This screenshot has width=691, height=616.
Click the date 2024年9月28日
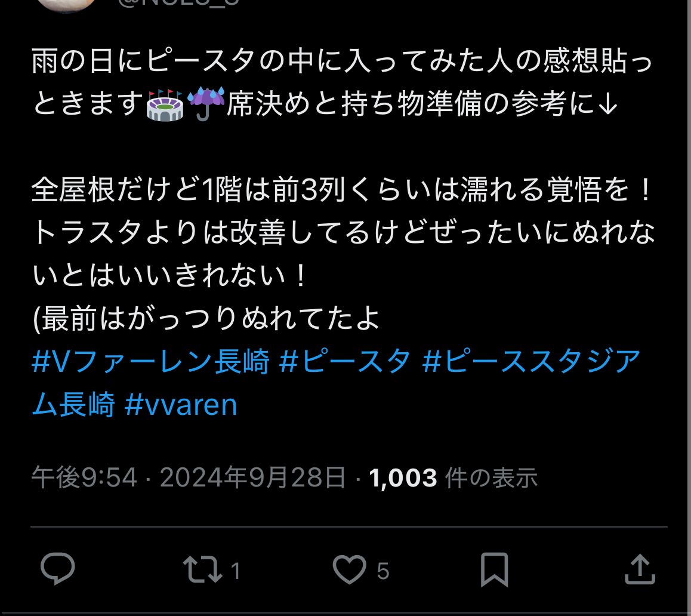[252, 478]
